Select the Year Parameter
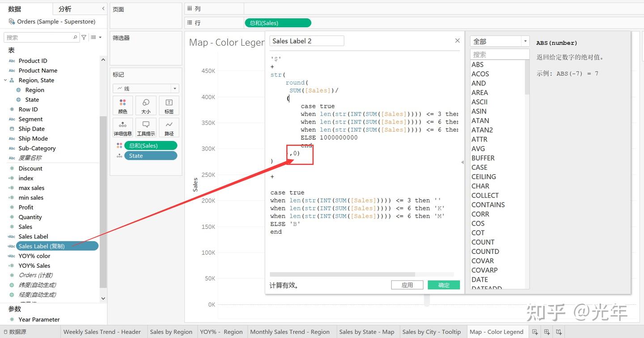Screen dimensions: 644x338 click(x=39, y=320)
